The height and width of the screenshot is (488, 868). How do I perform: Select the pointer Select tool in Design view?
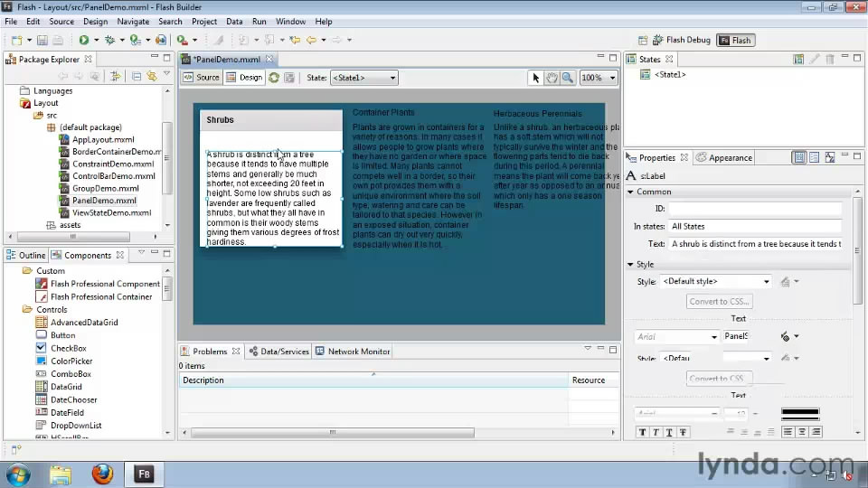[535, 78]
